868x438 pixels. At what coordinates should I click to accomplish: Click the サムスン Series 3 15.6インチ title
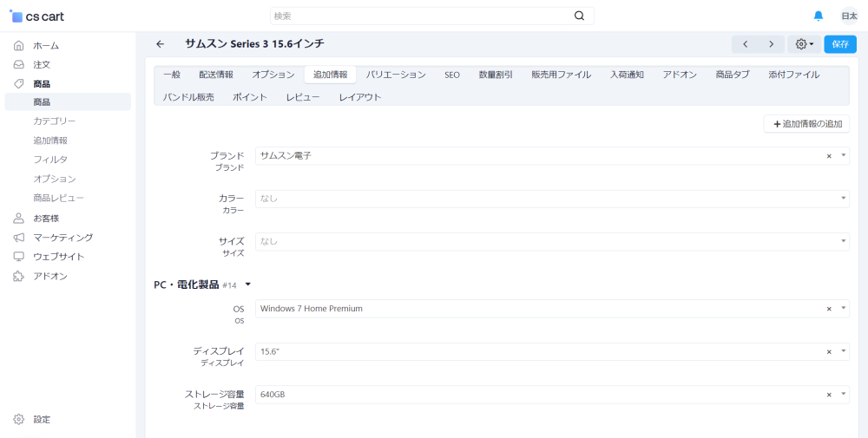coord(254,43)
